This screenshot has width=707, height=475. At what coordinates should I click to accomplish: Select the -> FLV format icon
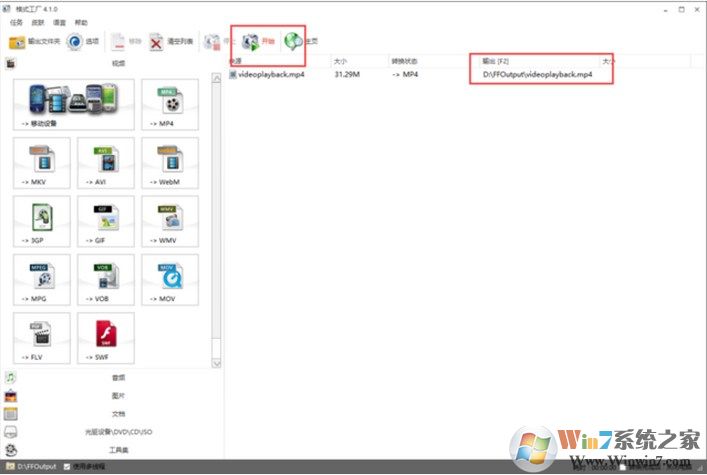42,338
